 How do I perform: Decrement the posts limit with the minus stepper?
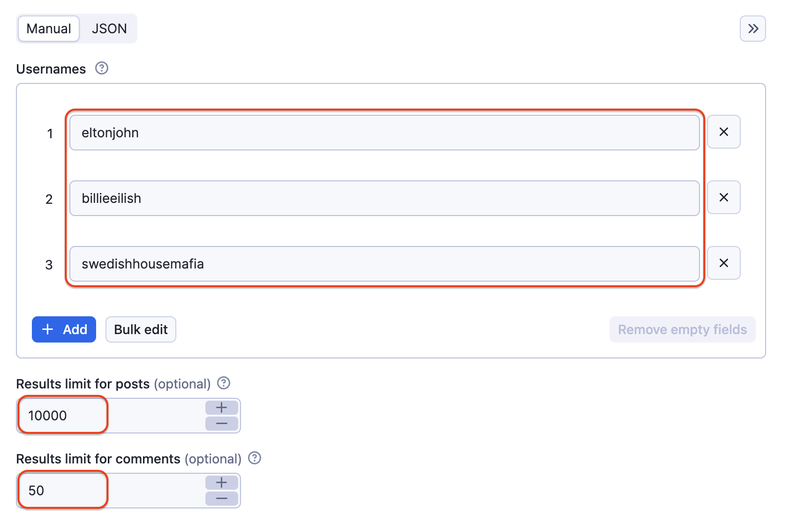point(221,424)
